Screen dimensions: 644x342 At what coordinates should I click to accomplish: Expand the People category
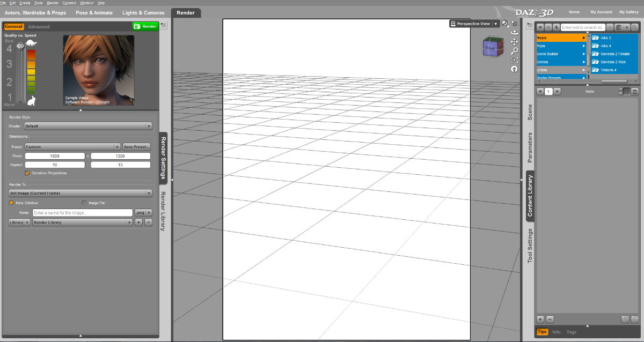tap(561, 38)
